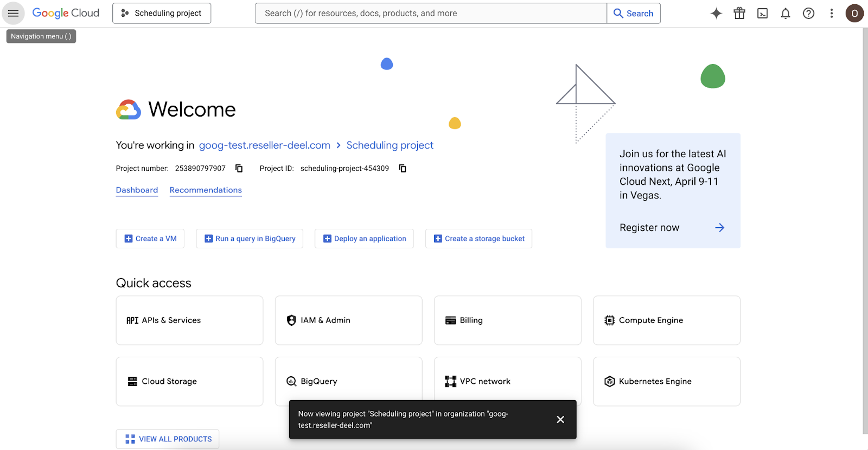Activate Cloud Shell terminal icon
Image resolution: width=868 pixels, height=450 pixels.
coord(763,14)
